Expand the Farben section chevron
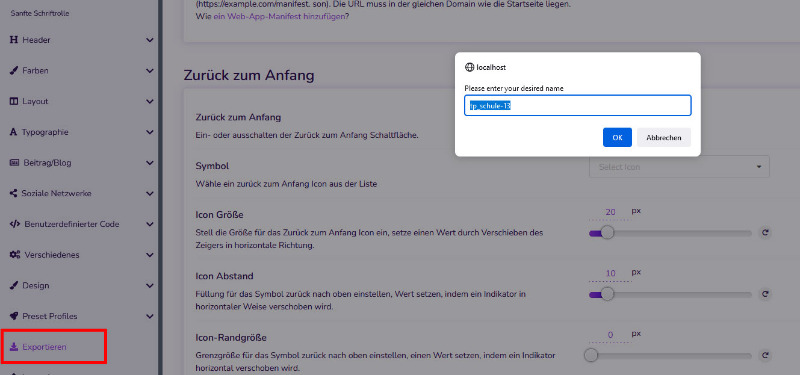The image size is (800, 375). pos(149,71)
